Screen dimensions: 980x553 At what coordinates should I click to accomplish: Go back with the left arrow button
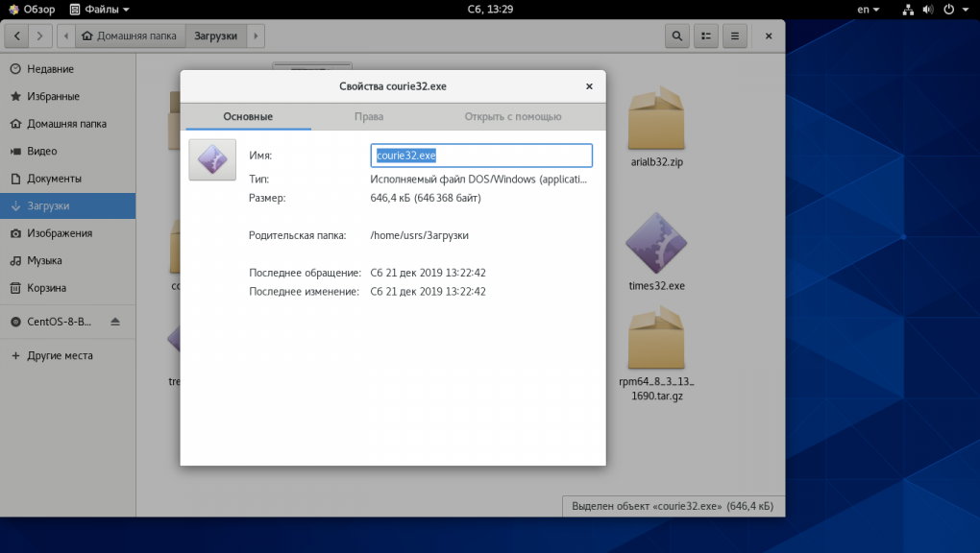18,36
